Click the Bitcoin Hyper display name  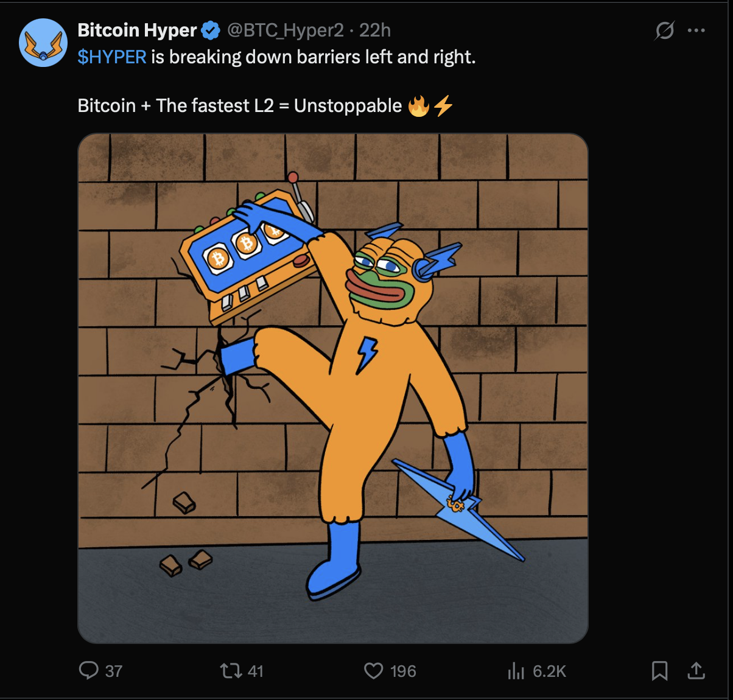tap(137, 30)
